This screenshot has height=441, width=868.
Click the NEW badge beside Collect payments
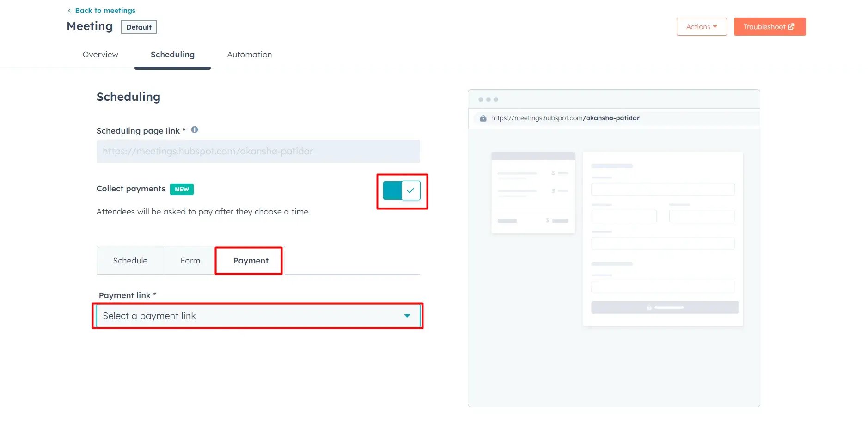[x=182, y=189]
